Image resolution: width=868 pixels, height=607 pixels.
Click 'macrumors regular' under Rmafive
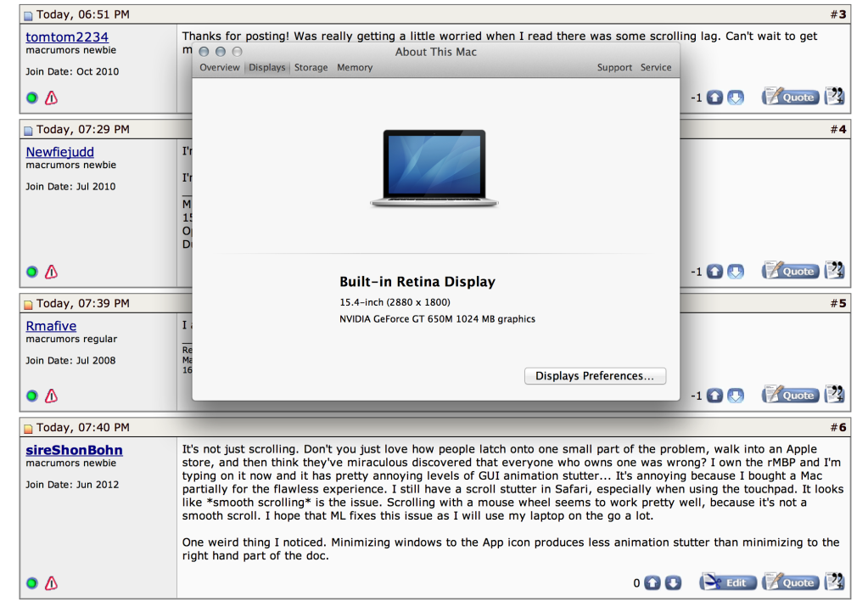71,339
